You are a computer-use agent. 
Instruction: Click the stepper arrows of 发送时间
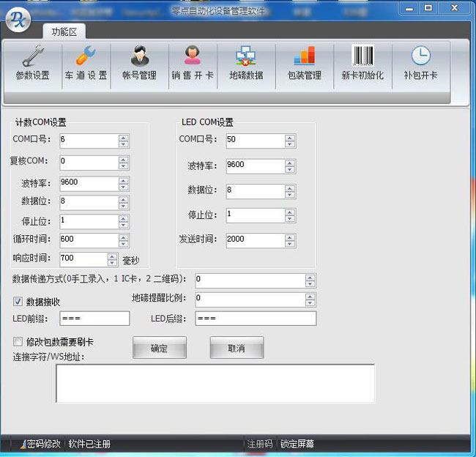290,240
